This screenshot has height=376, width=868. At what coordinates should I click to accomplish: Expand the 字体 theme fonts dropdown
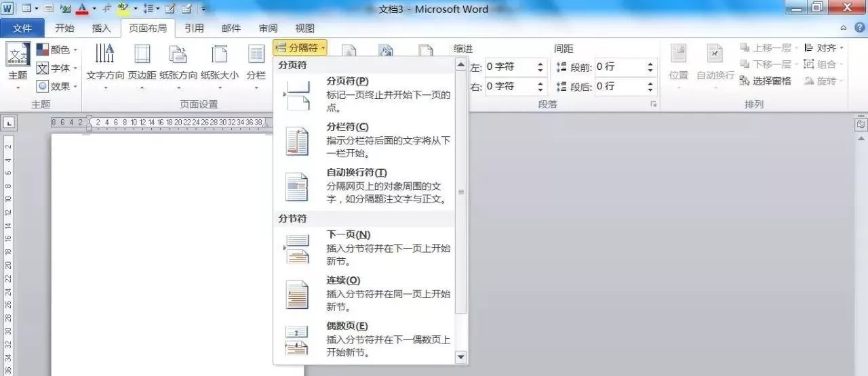56,68
